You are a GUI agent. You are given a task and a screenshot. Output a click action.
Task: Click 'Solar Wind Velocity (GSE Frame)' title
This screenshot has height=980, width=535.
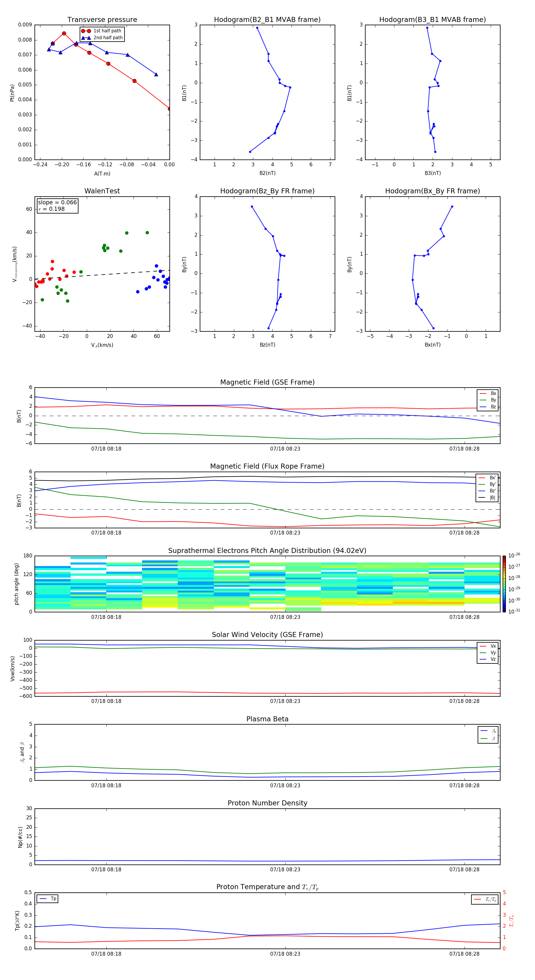pos(267,635)
